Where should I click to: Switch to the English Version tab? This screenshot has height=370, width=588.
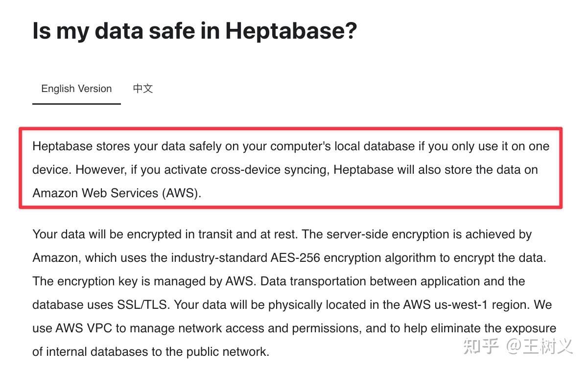76,89
